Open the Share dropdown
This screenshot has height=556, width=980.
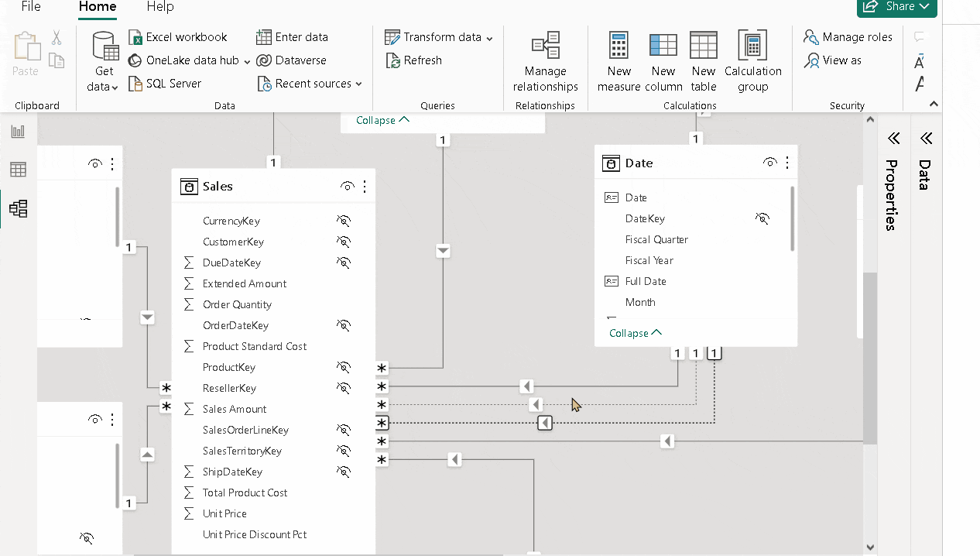(x=897, y=7)
